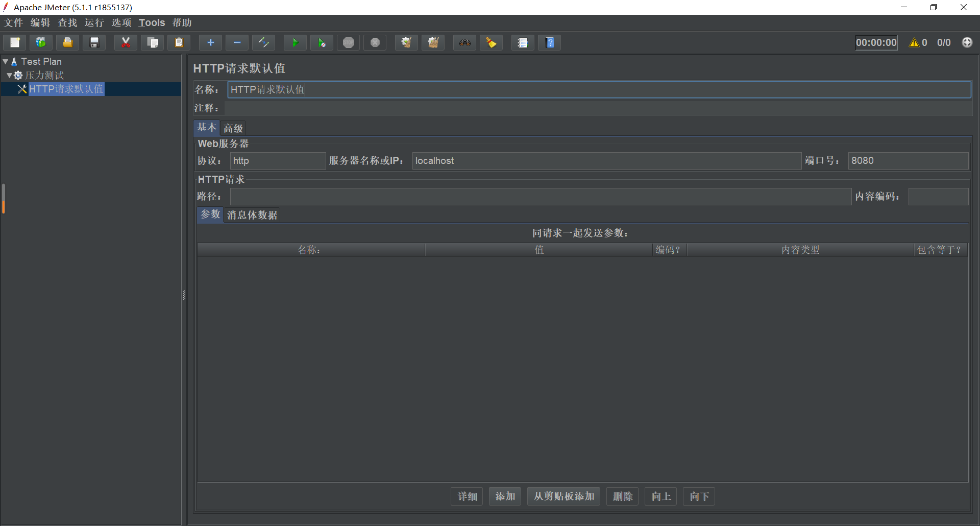The width and height of the screenshot is (980, 526).
Task: Clear all results with the double broom icon
Action: (x=433, y=42)
